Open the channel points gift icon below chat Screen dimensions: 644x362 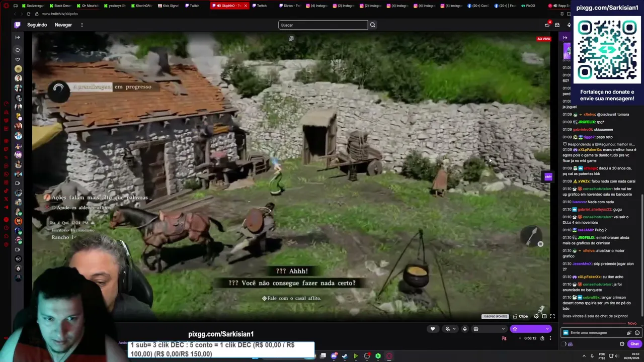tap(570, 344)
